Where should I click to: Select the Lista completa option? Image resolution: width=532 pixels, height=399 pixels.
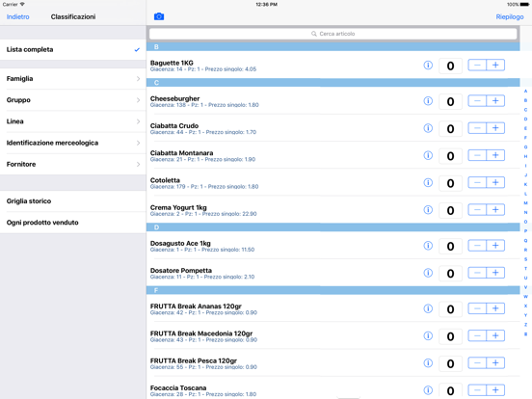tap(73, 49)
